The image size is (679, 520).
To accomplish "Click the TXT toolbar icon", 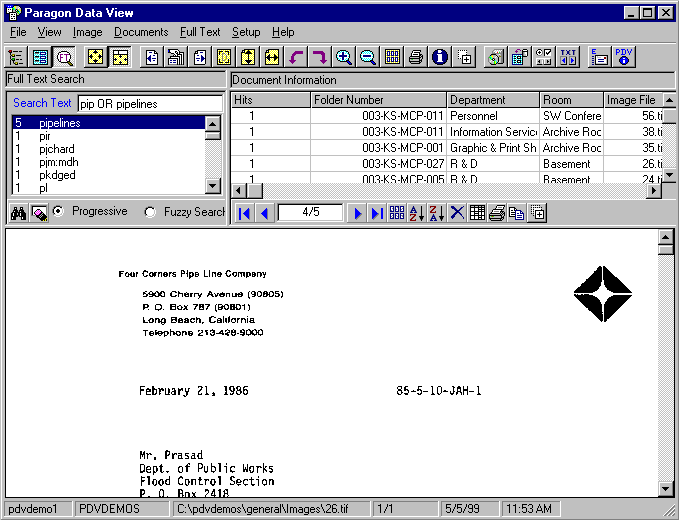I will 568,57.
